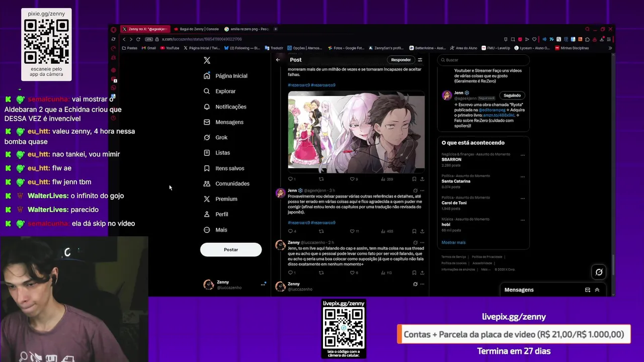
Task: Repost Zenny's reply with 113 views
Action: (x=321, y=273)
